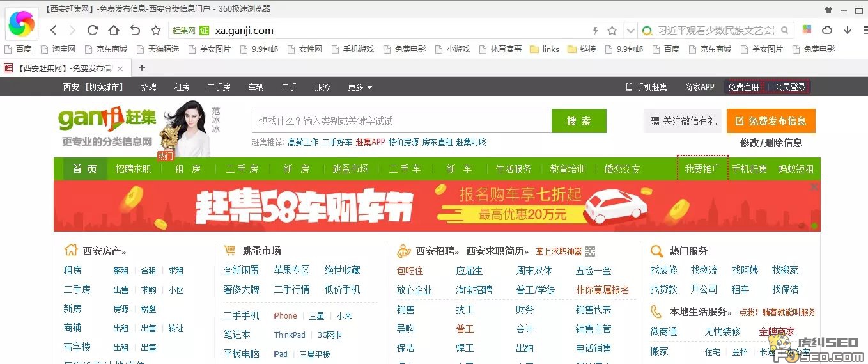Bookmark page using star inside address bar
This screenshot has height=364, width=868.
tap(612, 30)
